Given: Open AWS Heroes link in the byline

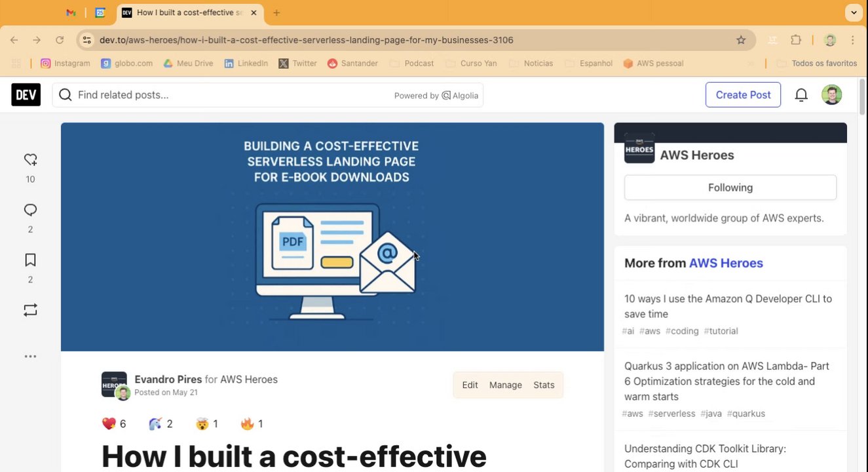Looking at the screenshot, I should (x=249, y=380).
